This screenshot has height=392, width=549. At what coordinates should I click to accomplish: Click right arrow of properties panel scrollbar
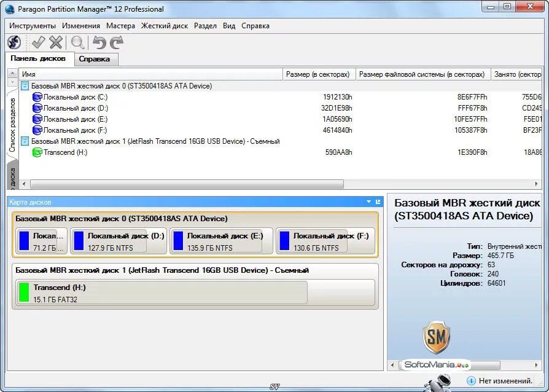[x=536, y=365]
